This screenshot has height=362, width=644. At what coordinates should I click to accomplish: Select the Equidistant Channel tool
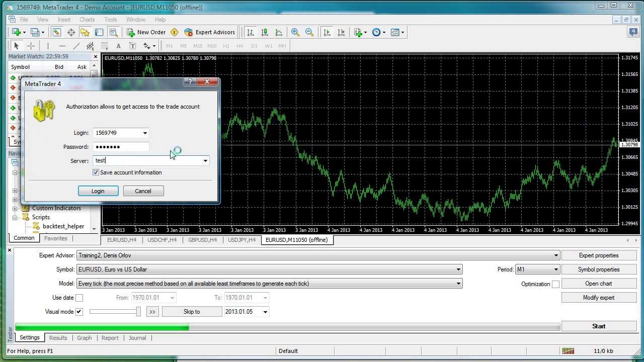click(x=90, y=46)
